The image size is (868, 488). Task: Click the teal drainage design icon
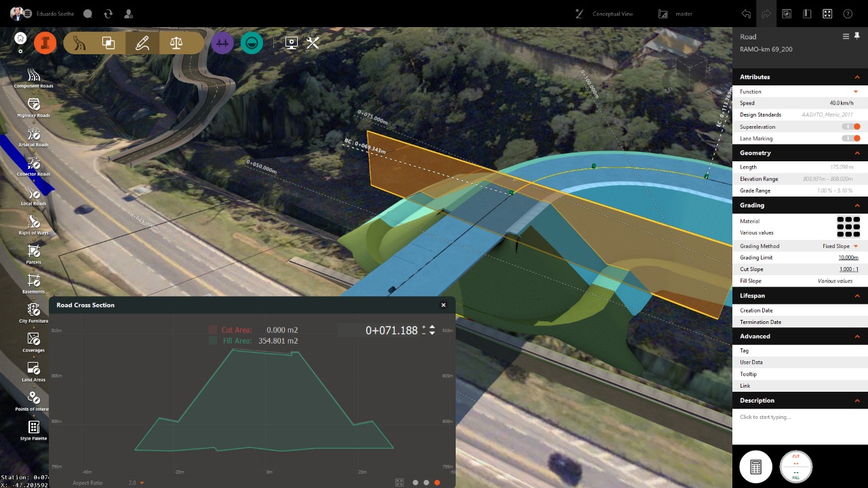pos(252,43)
